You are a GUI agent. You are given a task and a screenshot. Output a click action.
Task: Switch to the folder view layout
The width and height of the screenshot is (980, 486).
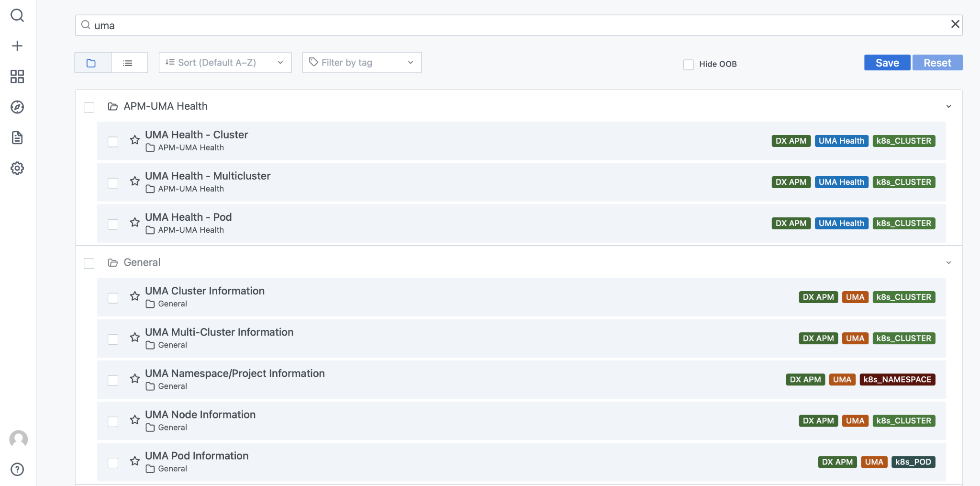(91, 62)
